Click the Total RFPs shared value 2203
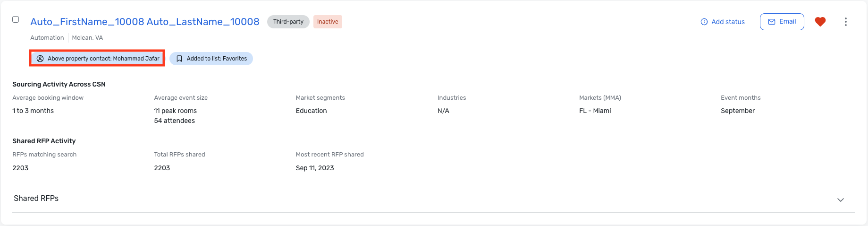The image size is (868, 226). click(x=162, y=168)
